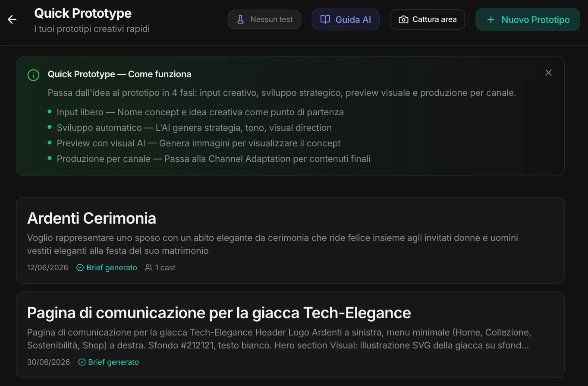
Task: Go back using the left arrow icon
Action: pos(12,19)
